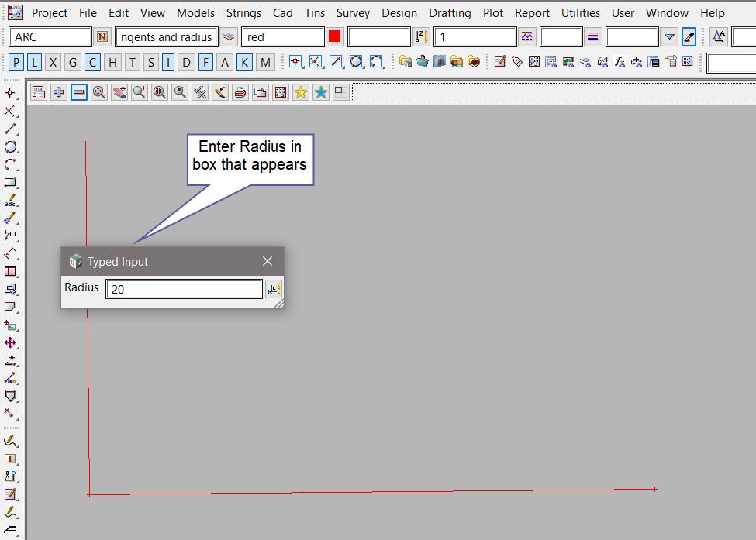
Task: Open the model layers picker beside tangents field
Action: coord(229,37)
